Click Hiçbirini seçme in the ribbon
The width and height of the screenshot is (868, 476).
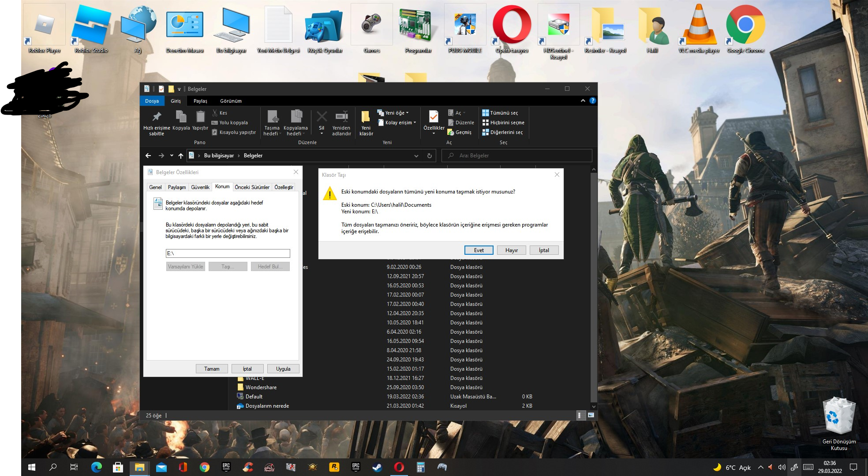tap(503, 123)
